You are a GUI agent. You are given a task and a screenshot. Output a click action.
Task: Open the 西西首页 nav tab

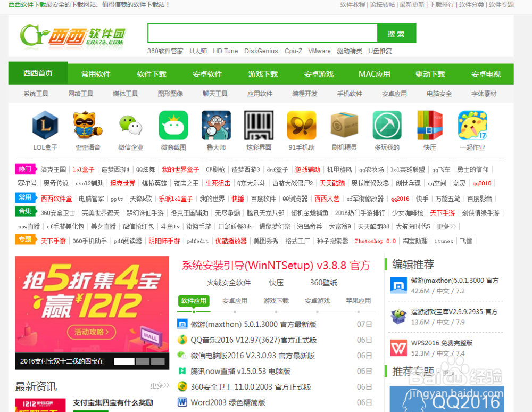coord(38,73)
